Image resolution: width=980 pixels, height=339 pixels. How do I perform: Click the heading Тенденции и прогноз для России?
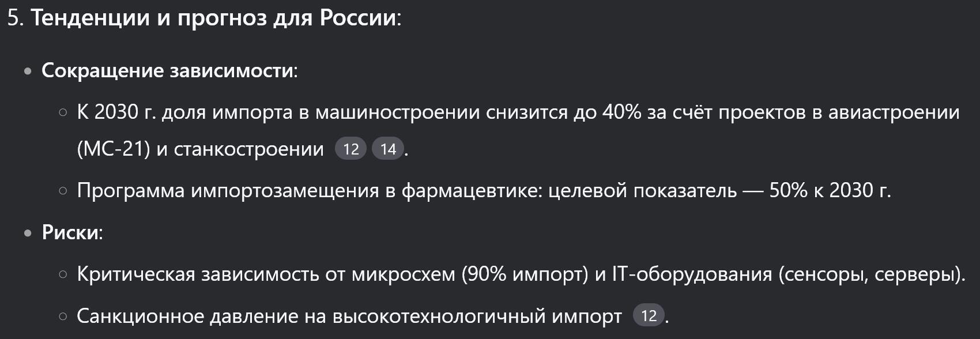click(213, 18)
